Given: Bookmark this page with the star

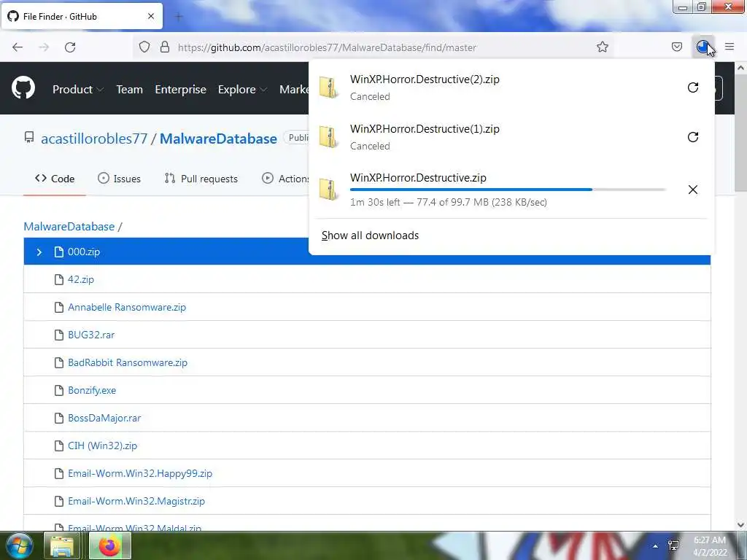Looking at the screenshot, I should (x=602, y=47).
